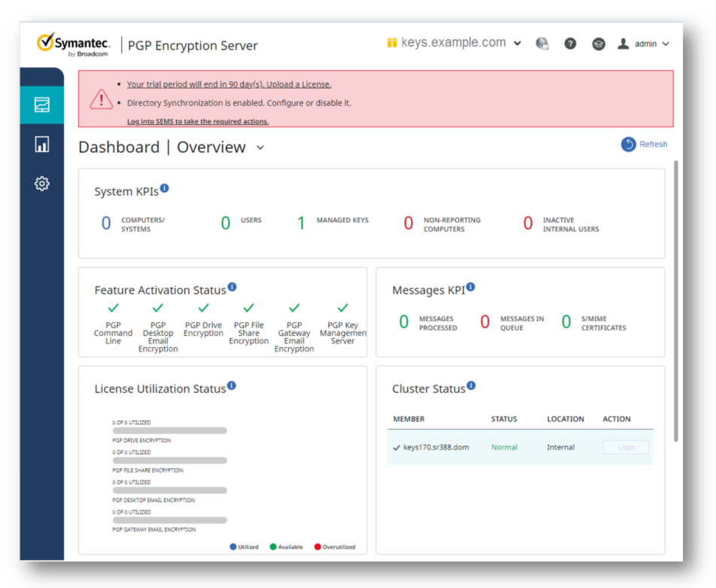
Task: Click the Messages in Queue count value
Action: (485, 321)
